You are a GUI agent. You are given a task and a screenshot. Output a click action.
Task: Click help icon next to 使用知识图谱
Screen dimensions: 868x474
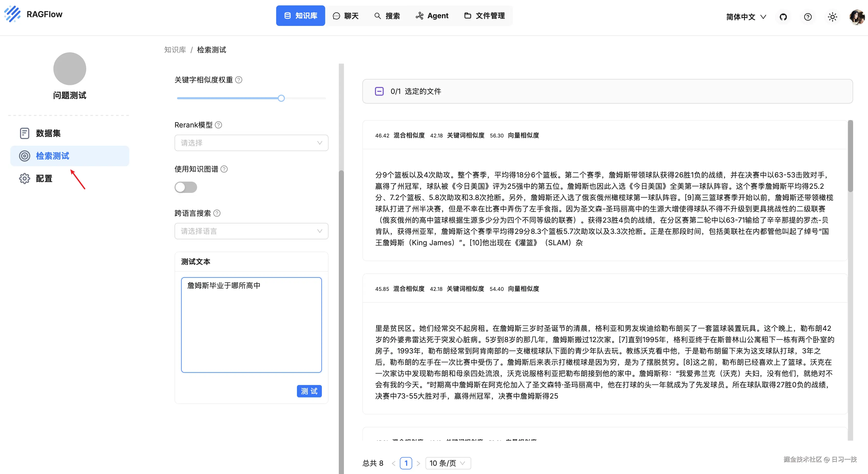[x=224, y=169]
